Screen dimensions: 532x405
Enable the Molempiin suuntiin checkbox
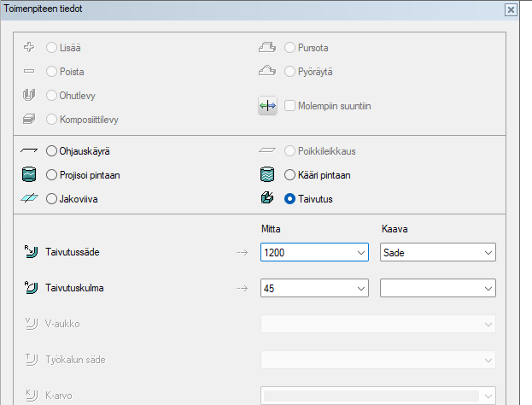[290, 106]
